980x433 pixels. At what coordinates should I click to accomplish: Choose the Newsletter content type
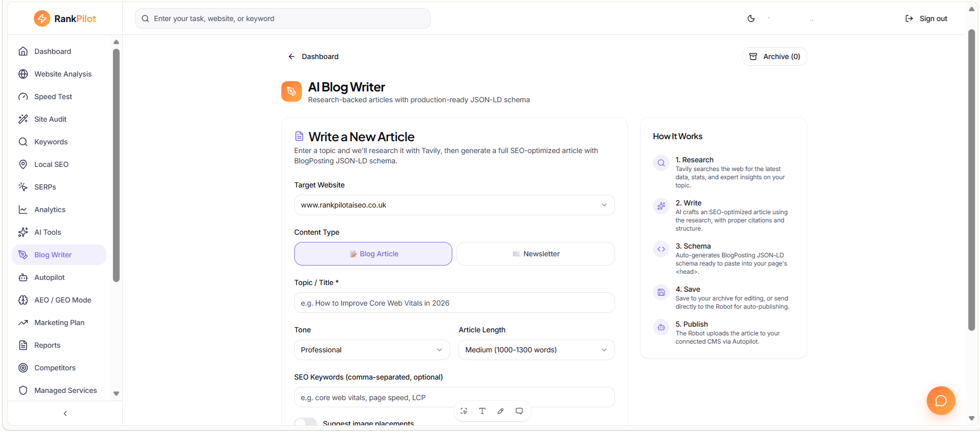click(535, 254)
